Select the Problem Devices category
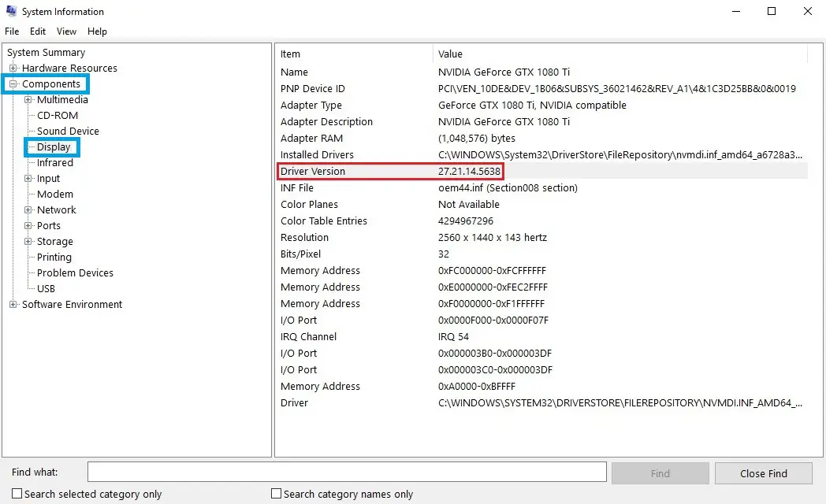The height and width of the screenshot is (504, 826). tap(74, 272)
